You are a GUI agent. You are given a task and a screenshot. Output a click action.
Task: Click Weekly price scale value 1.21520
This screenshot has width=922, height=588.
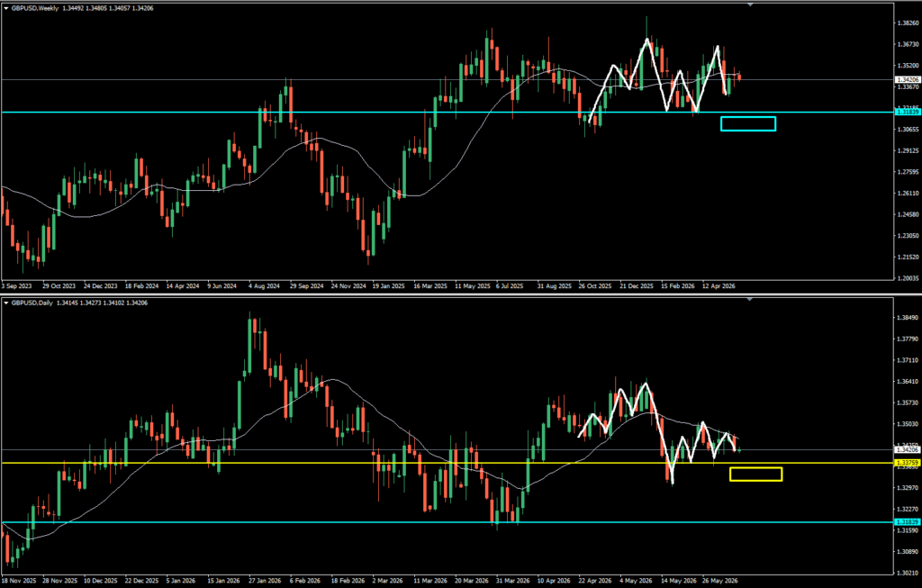pyautogui.click(x=908, y=257)
